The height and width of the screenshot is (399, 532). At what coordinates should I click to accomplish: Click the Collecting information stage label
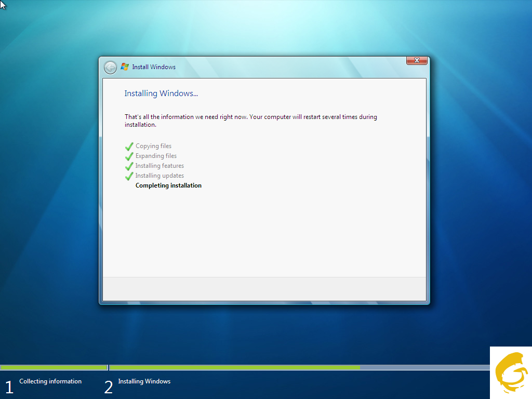[50, 381]
